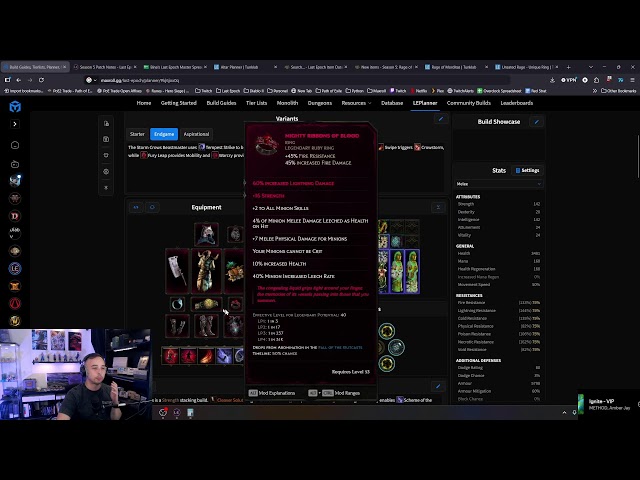Click the VPN indicator in toolbar
This screenshot has height=480, width=640.
pyautogui.click(x=569, y=80)
